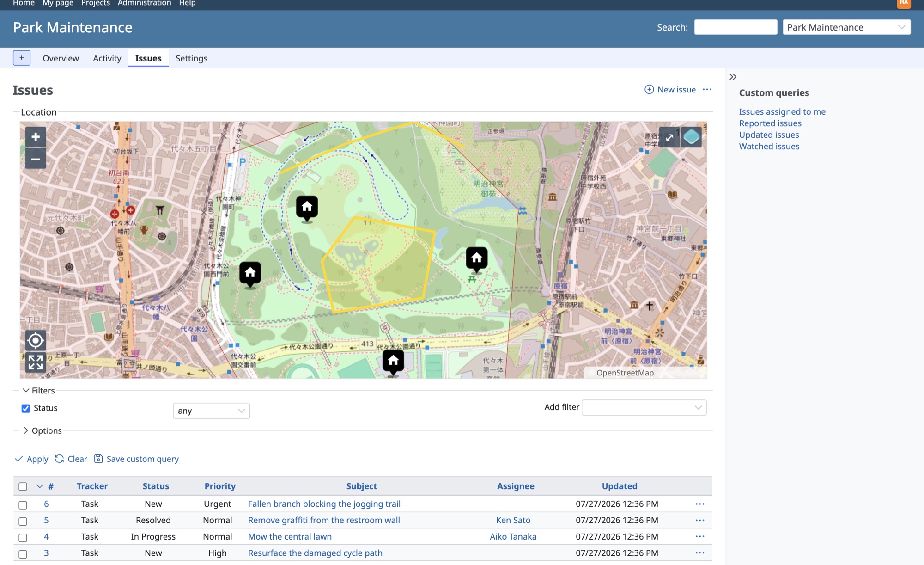The width and height of the screenshot is (924, 565).
Task: Clear all issue filters
Action: (x=71, y=459)
